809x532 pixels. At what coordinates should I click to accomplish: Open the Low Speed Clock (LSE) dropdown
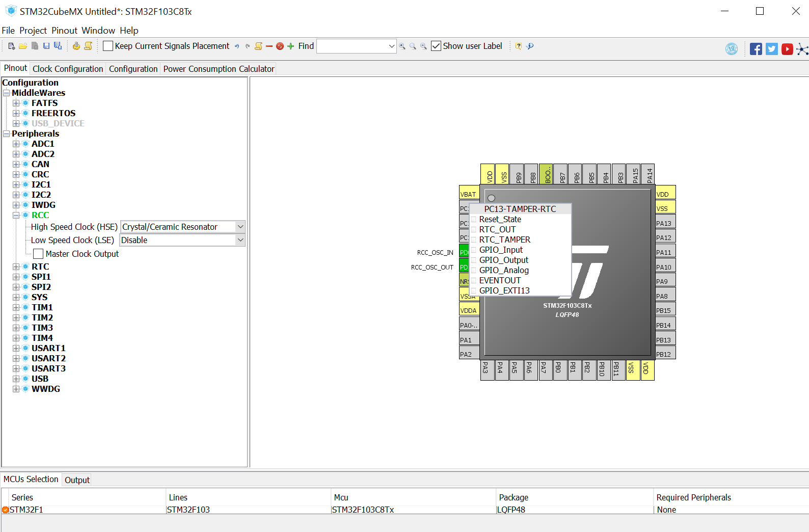point(240,240)
